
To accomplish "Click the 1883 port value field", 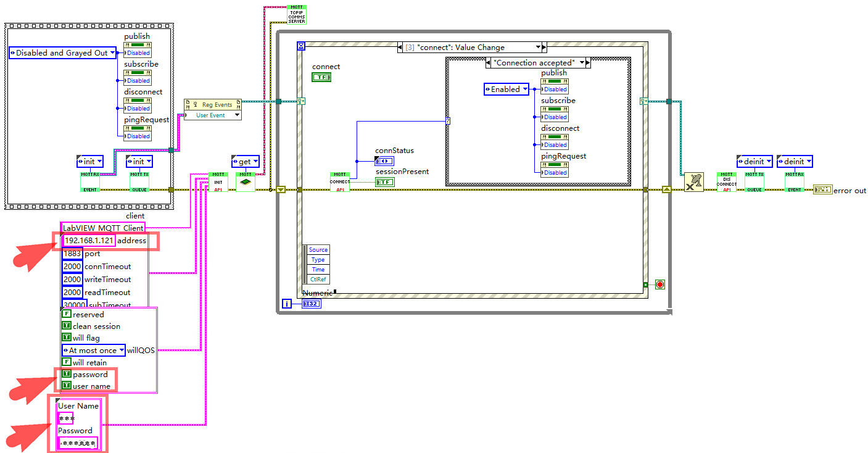I will (x=72, y=254).
